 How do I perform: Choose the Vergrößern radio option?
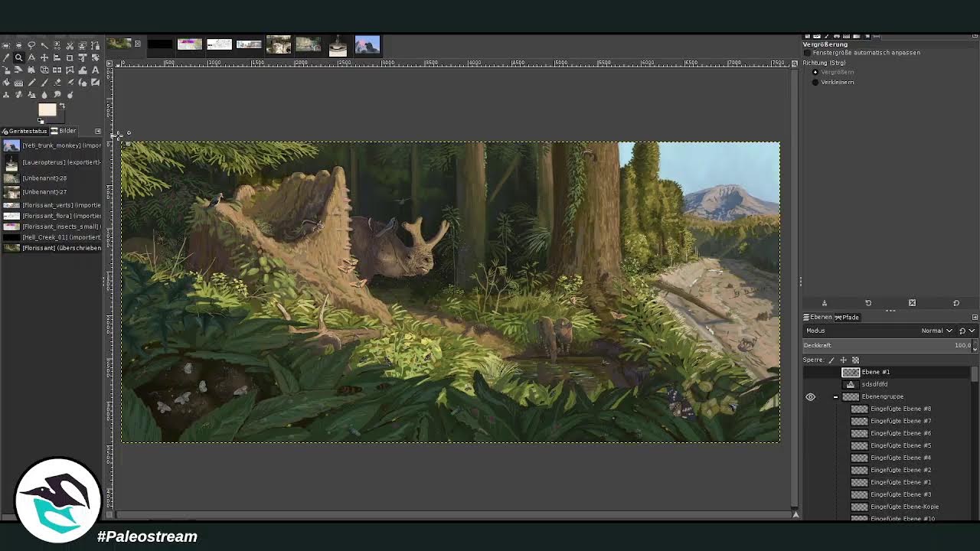pos(815,72)
